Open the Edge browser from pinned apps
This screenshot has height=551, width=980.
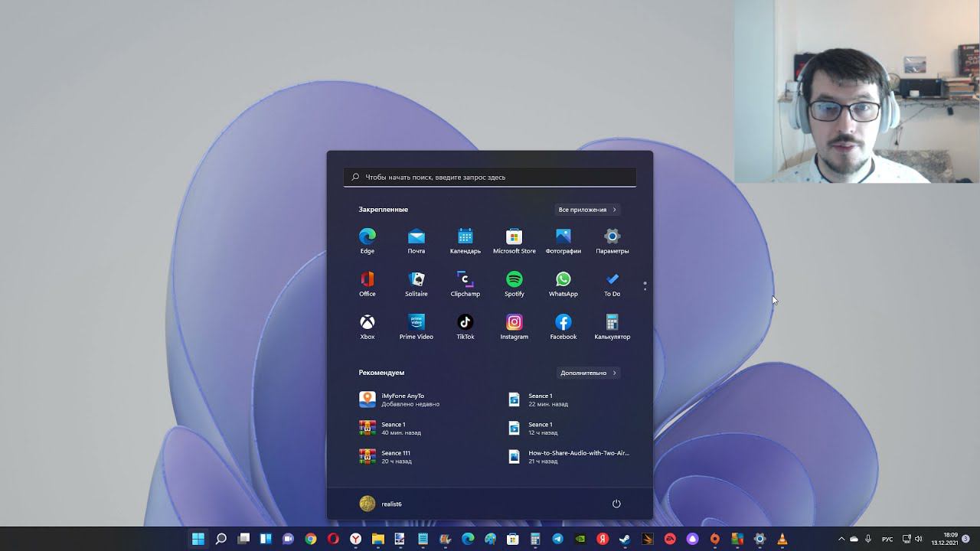click(x=367, y=241)
